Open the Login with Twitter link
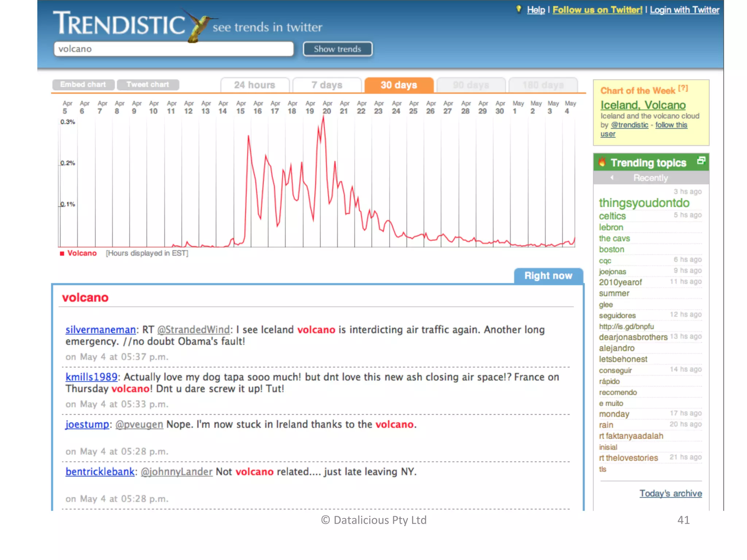This screenshot has width=747, height=560. [684, 10]
